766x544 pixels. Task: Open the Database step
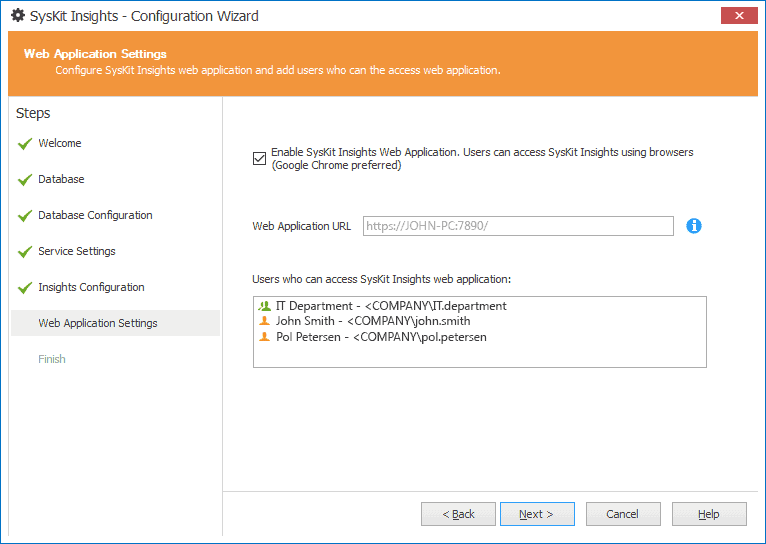pyautogui.click(x=61, y=179)
